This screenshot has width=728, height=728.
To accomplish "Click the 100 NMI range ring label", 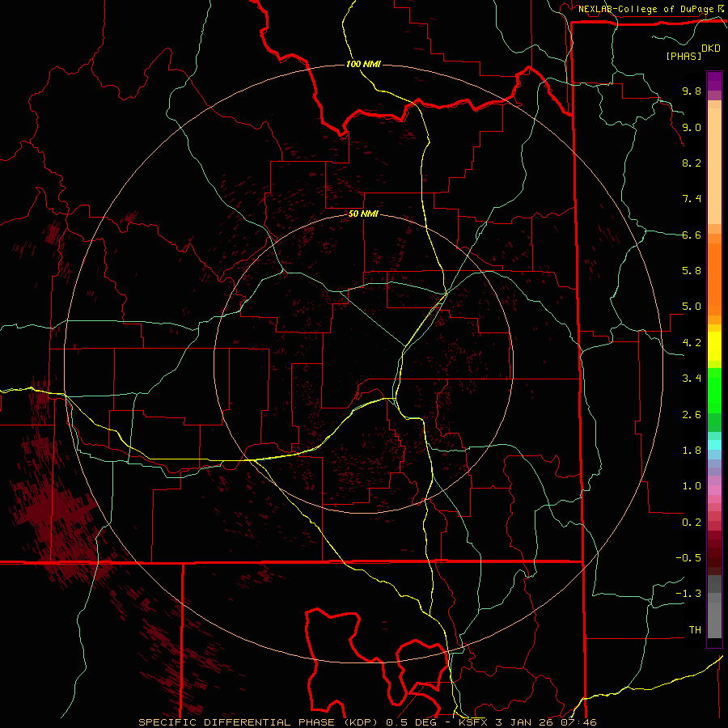I will [363, 64].
